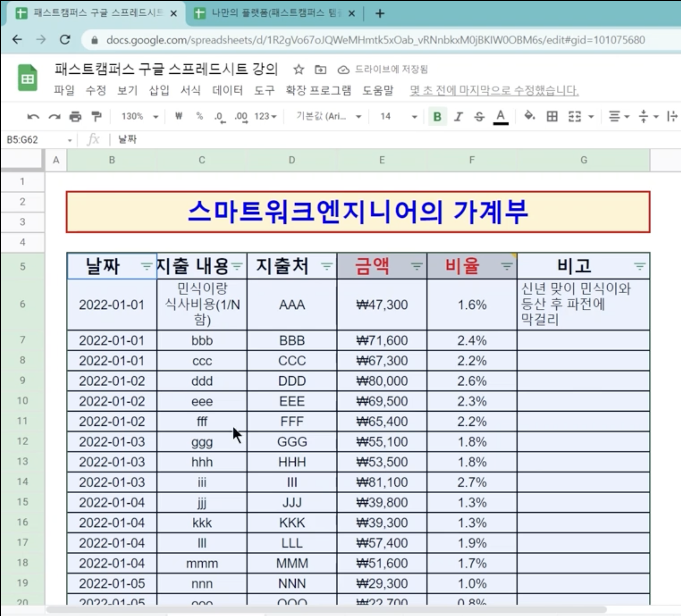Click the move to folder icon
The height and width of the screenshot is (616, 681).
[x=320, y=69]
